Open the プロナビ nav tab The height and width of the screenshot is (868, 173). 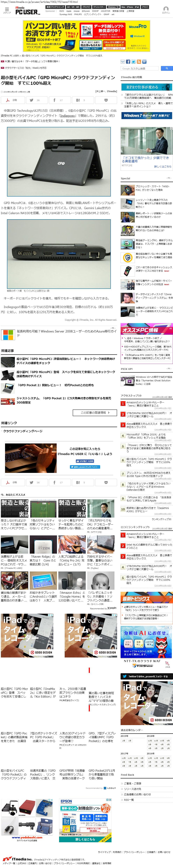86,7
